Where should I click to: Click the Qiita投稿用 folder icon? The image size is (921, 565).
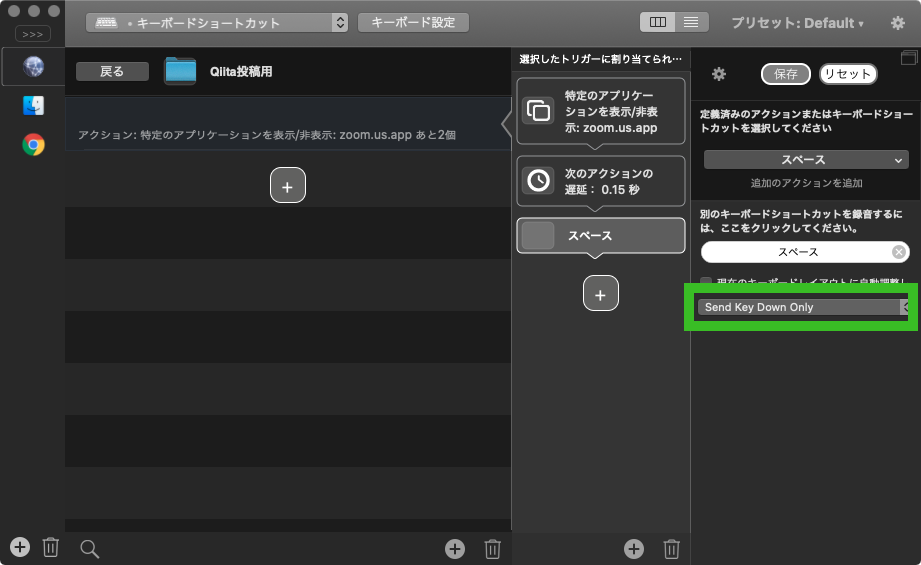pos(180,71)
